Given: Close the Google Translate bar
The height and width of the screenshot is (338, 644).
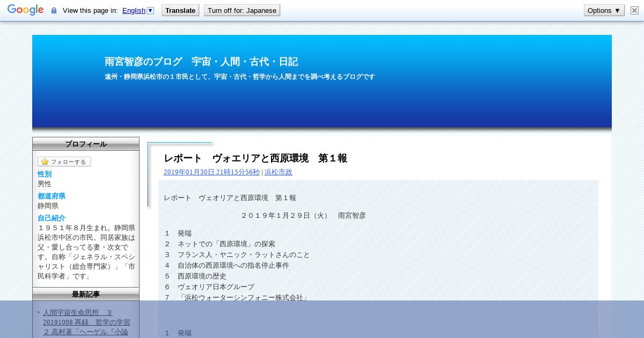Looking at the screenshot, I should 634,10.
